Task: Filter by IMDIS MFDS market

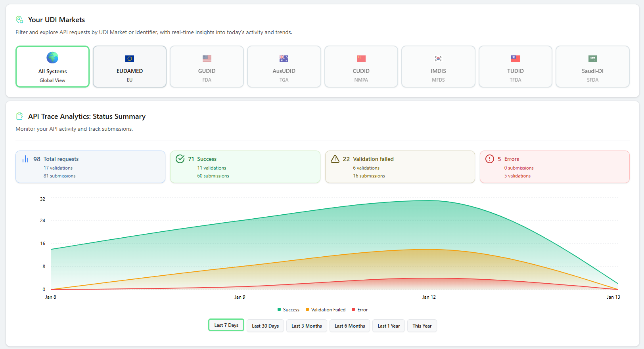Action: click(438, 67)
